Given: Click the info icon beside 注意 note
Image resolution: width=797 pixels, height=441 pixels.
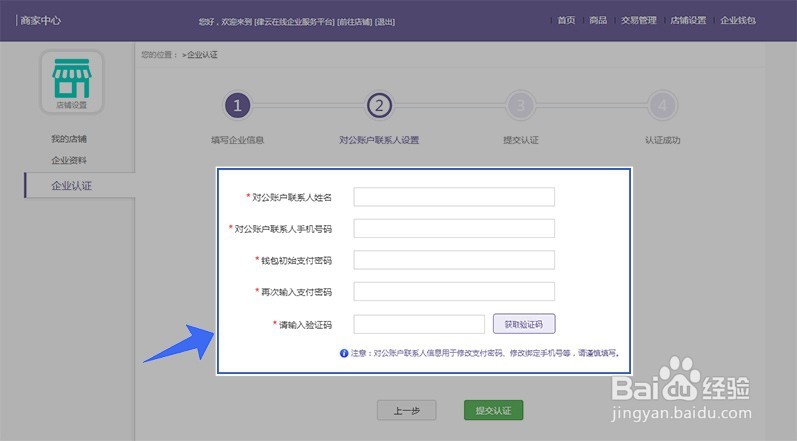Looking at the screenshot, I should tap(344, 353).
